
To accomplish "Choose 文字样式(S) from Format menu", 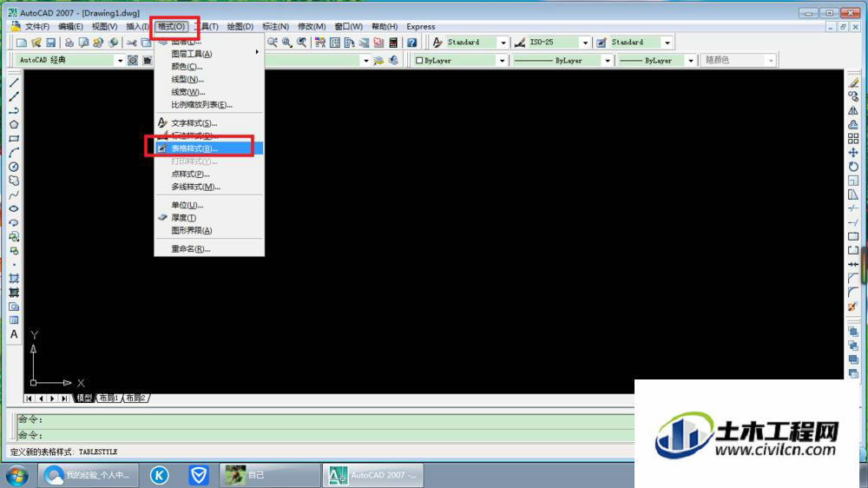I will point(208,123).
